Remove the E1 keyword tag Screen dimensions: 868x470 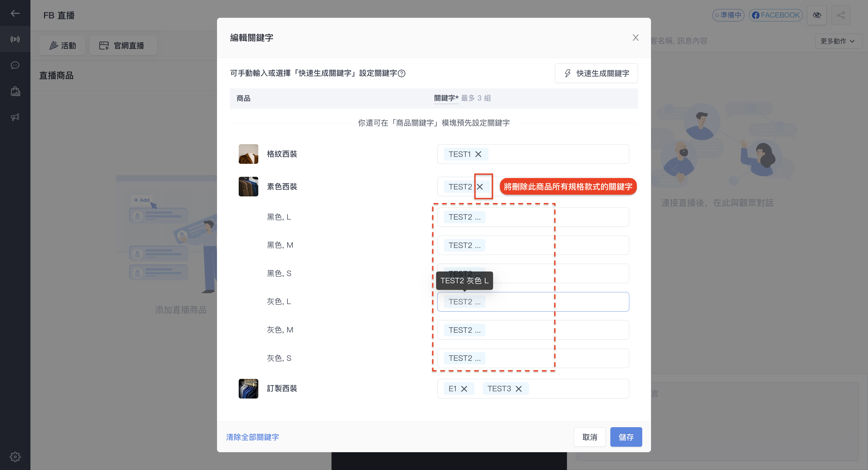(x=464, y=389)
